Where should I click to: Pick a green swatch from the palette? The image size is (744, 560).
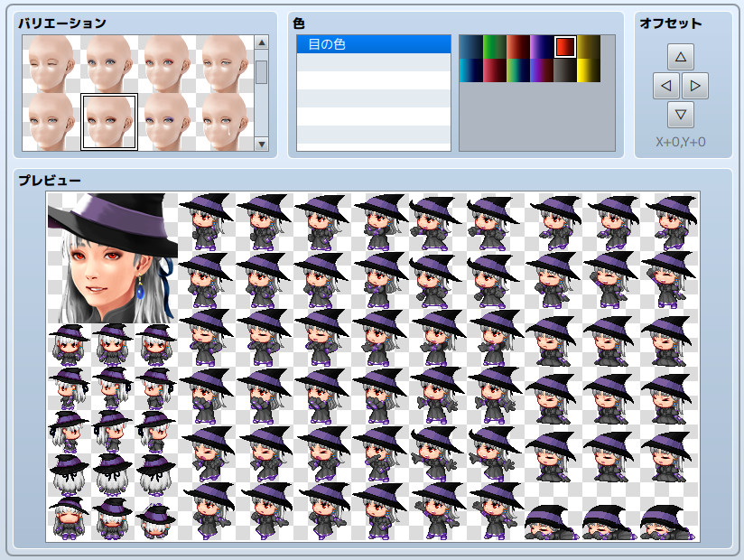click(492, 45)
